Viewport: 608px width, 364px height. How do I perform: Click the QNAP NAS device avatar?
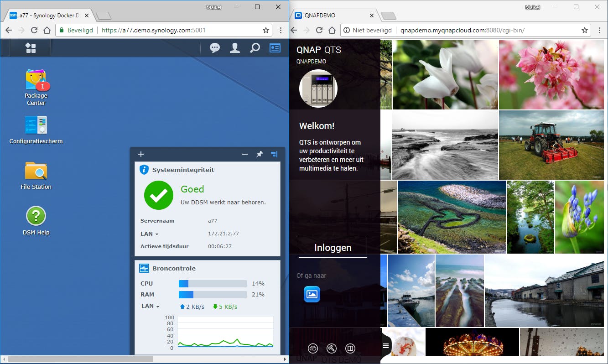[x=318, y=89]
